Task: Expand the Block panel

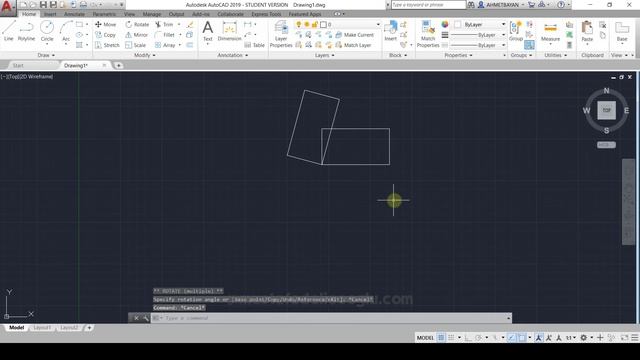Action: [x=398, y=55]
